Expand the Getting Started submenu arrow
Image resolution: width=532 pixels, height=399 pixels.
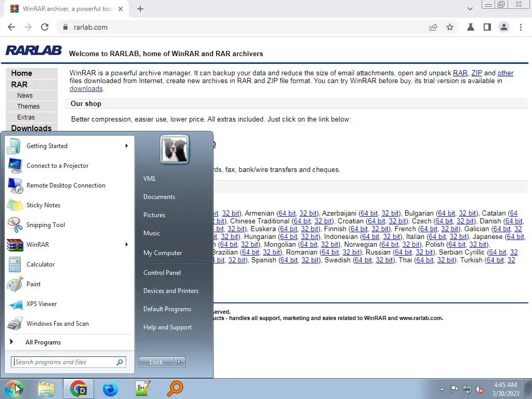coord(127,146)
